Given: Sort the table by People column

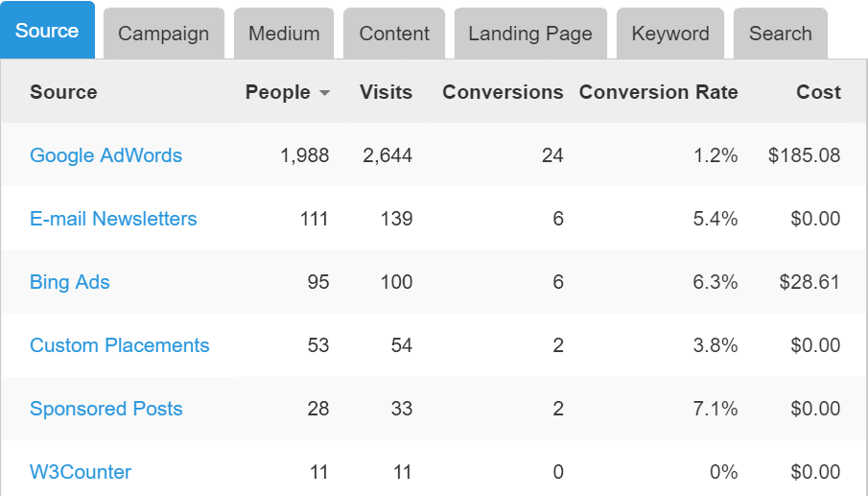Looking at the screenshot, I should (277, 92).
